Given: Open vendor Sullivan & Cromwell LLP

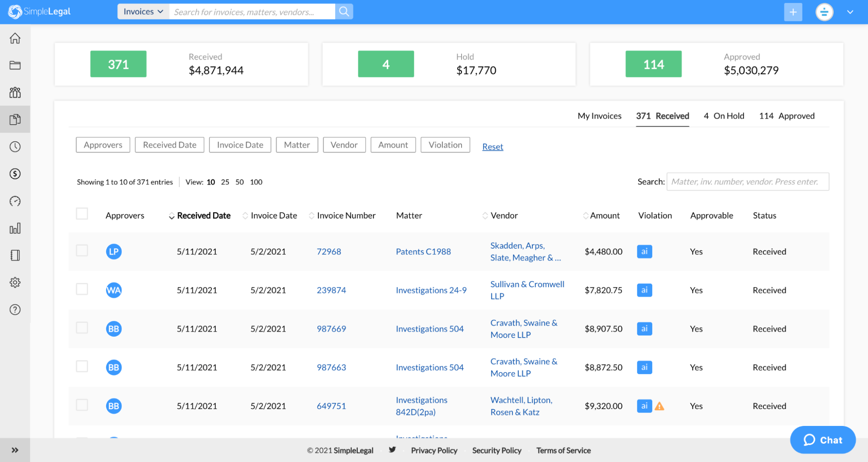Looking at the screenshot, I should [x=527, y=290].
